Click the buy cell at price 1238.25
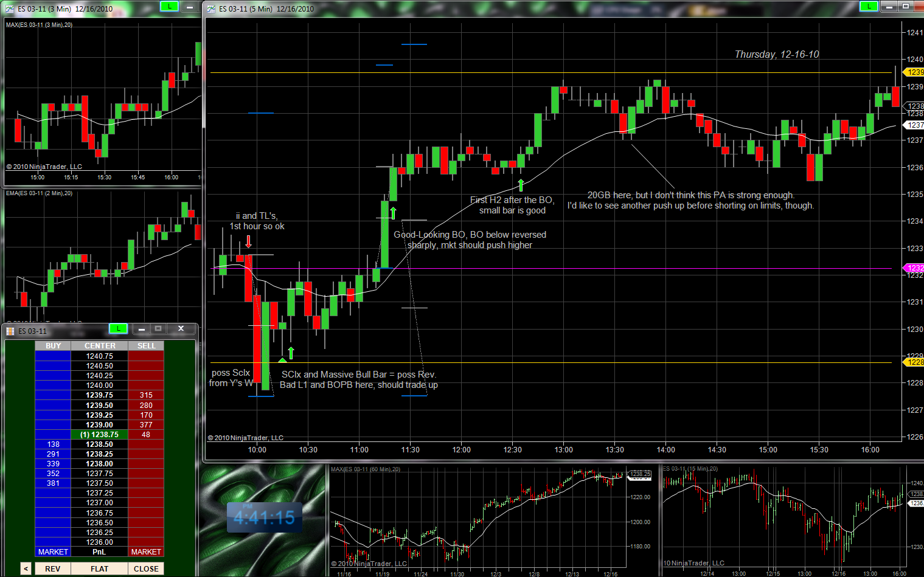 pyautogui.click(x=53, y=454)
